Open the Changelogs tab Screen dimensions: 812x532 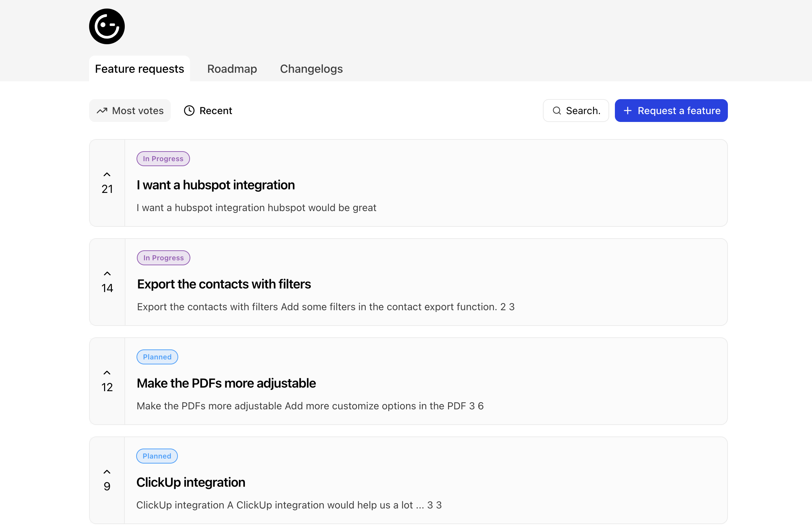click(311, 69)
